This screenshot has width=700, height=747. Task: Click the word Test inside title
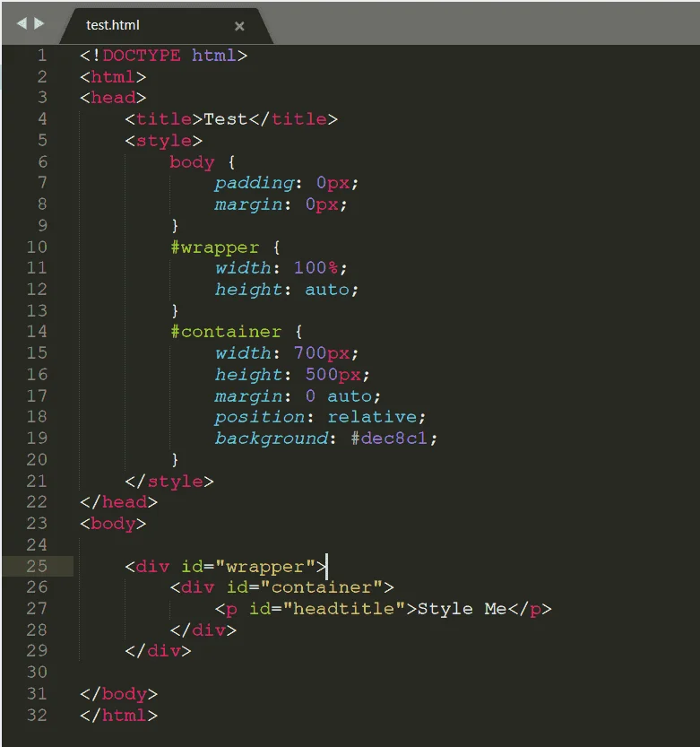tap(225, 119)
